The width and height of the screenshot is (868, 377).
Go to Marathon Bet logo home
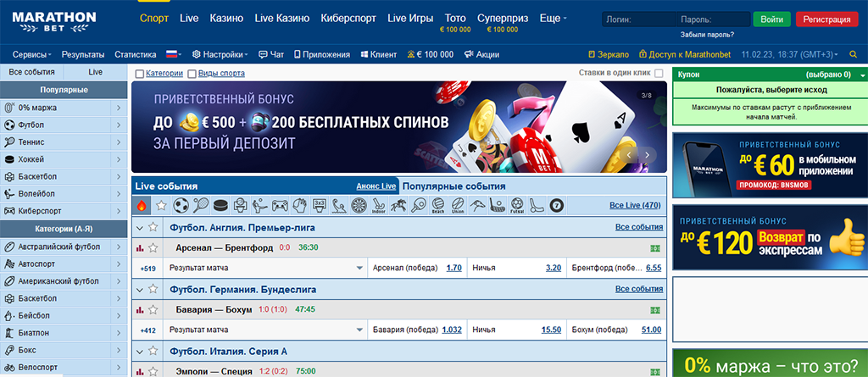point(53,22)
